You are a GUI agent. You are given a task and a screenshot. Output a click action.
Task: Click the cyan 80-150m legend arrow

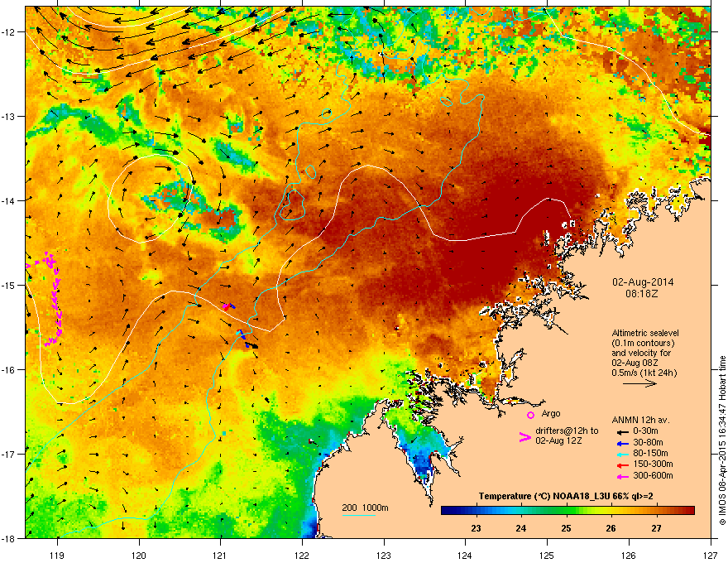click(x=622, y=454)
